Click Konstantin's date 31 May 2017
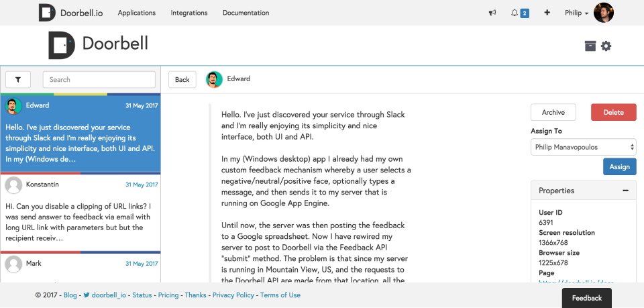The width and height of the screenshot is (644, 308). 142,185
